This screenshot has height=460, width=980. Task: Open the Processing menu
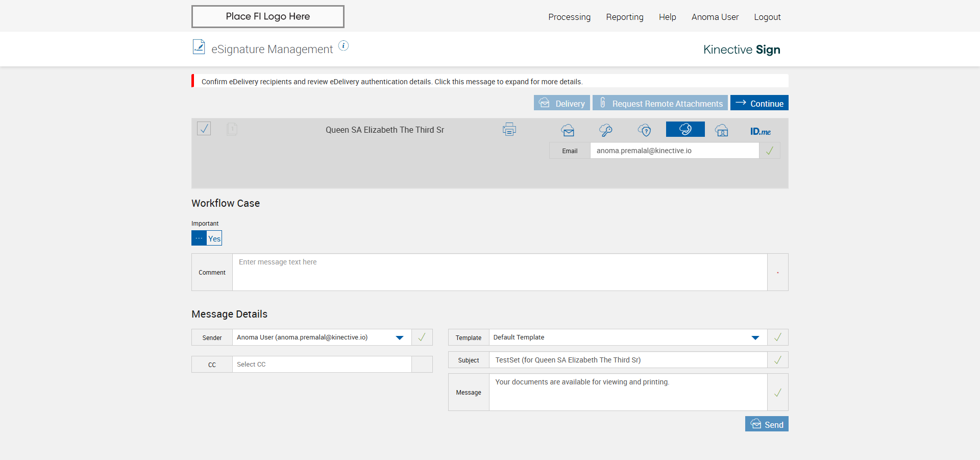coord(569,17)
